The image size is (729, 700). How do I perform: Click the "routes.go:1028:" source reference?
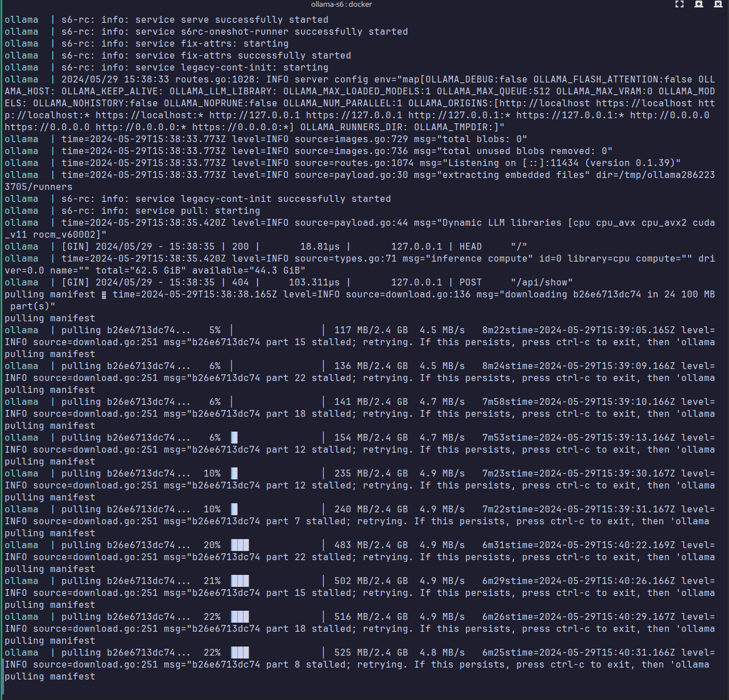tap(218, 80)
